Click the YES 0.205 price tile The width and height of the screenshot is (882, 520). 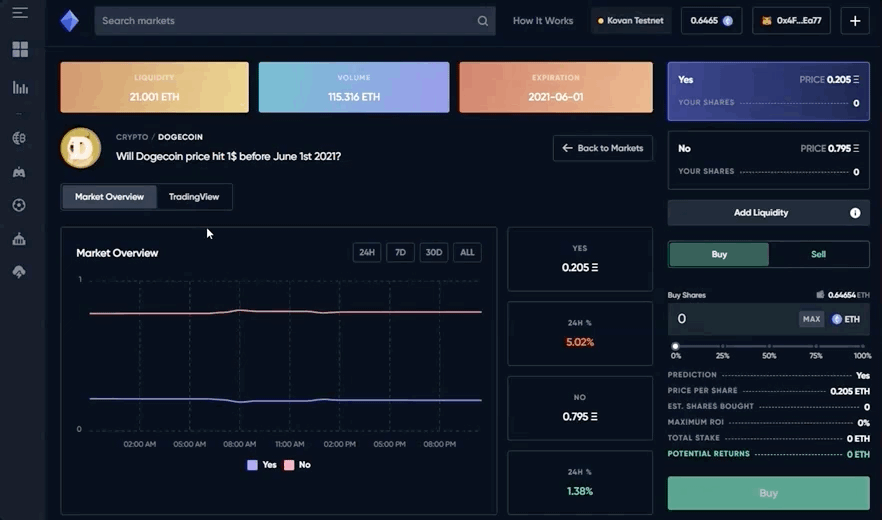point(580,259)
